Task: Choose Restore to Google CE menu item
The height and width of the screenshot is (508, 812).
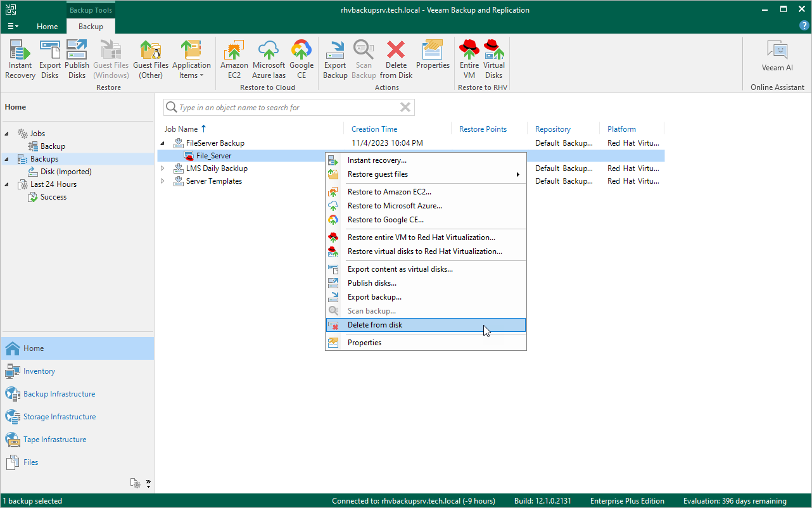Action: [426, 220]
